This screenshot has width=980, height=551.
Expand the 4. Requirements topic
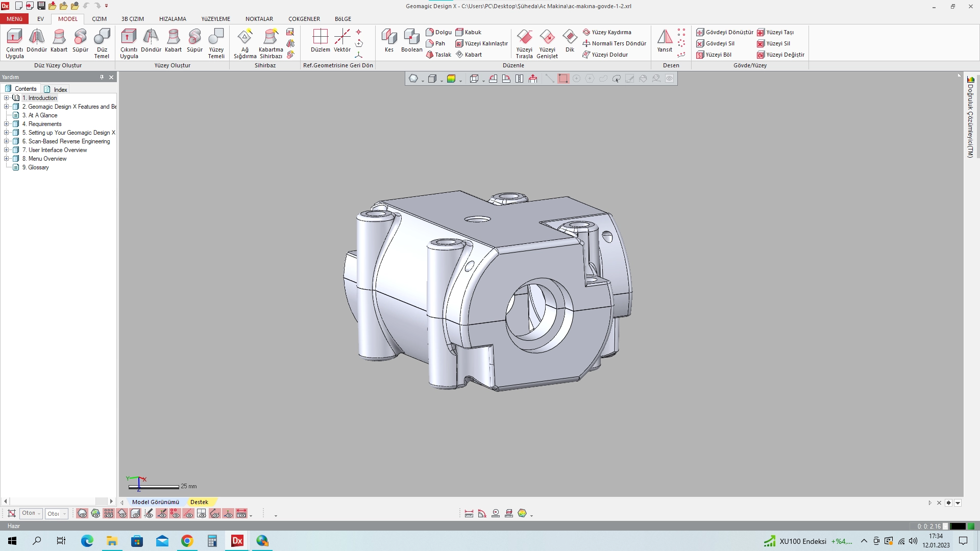tap(6, 124)
